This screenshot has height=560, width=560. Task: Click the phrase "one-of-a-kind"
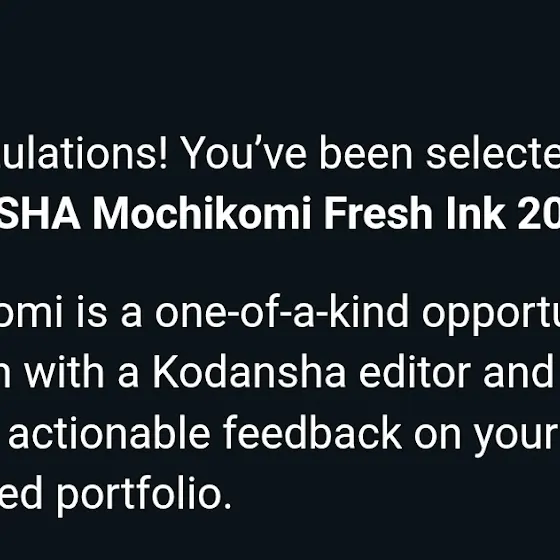click(282, 311)
